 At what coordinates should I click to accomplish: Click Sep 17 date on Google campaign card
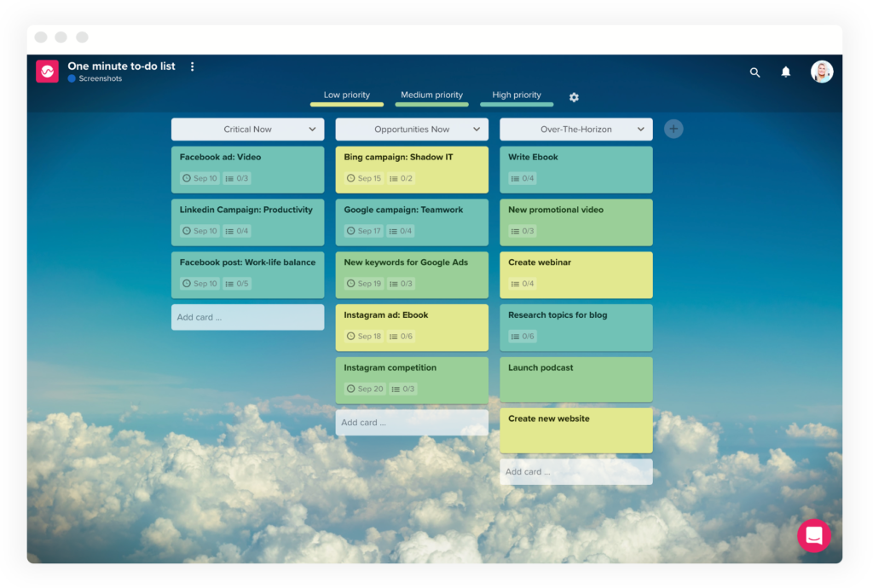[363, 231]
